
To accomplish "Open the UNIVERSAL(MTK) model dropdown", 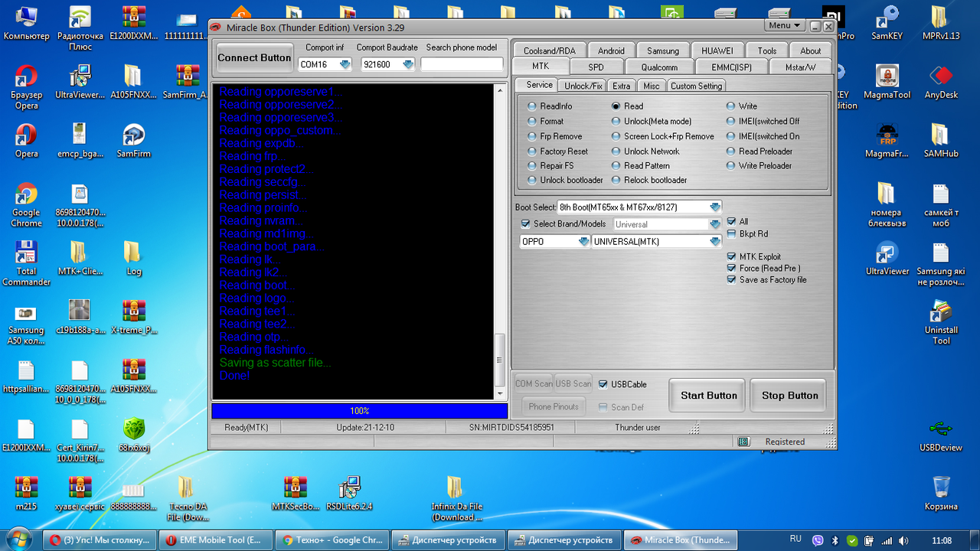I will 715,242.
